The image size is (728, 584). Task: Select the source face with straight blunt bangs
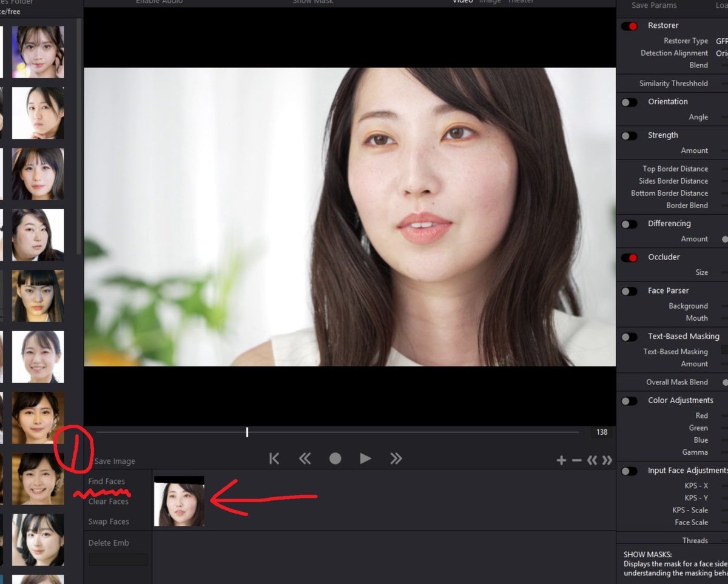(38, 296)
